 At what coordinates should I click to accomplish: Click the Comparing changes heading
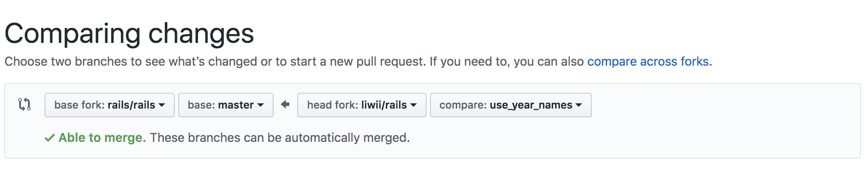point(129,34)
